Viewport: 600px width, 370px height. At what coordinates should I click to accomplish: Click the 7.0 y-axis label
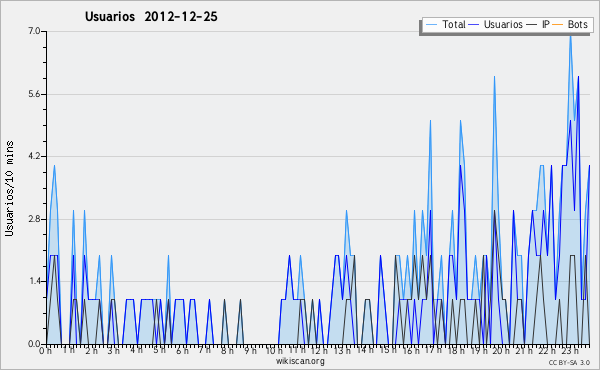pyautogui.click(x=34, y=31)
